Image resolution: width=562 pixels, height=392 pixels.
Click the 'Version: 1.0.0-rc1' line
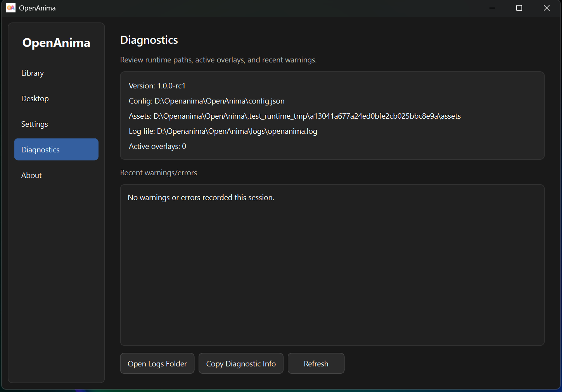click(x=157, y=86)
